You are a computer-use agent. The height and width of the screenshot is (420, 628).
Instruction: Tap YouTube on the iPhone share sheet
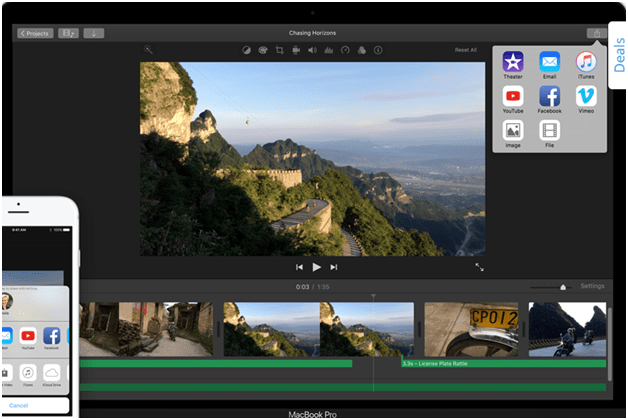28,338
